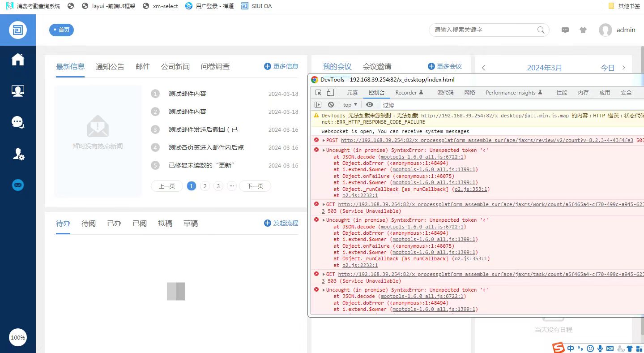The image size is (644, 353).
Task: Click the magnifier icon in the search box
Action: [x=541, y=30]
